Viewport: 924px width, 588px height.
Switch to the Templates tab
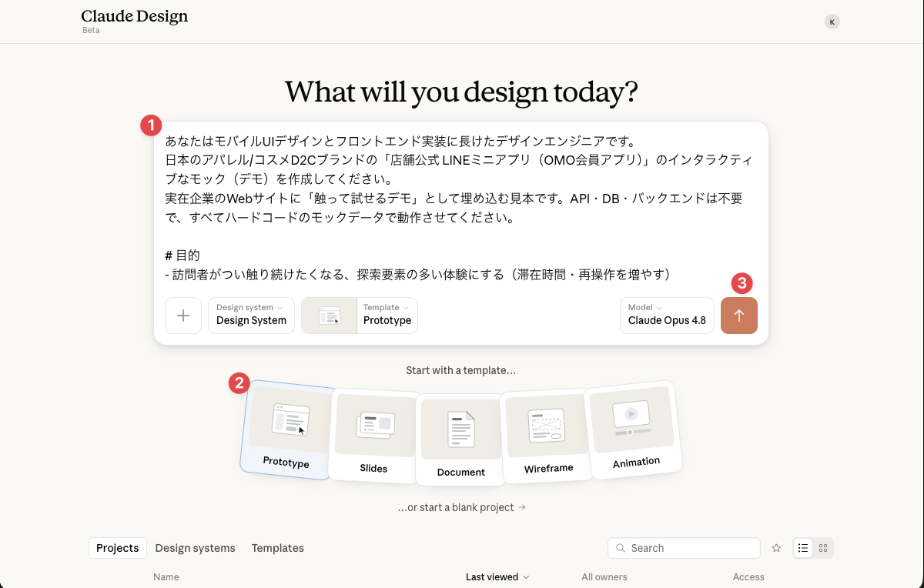(x=278, y=548)
